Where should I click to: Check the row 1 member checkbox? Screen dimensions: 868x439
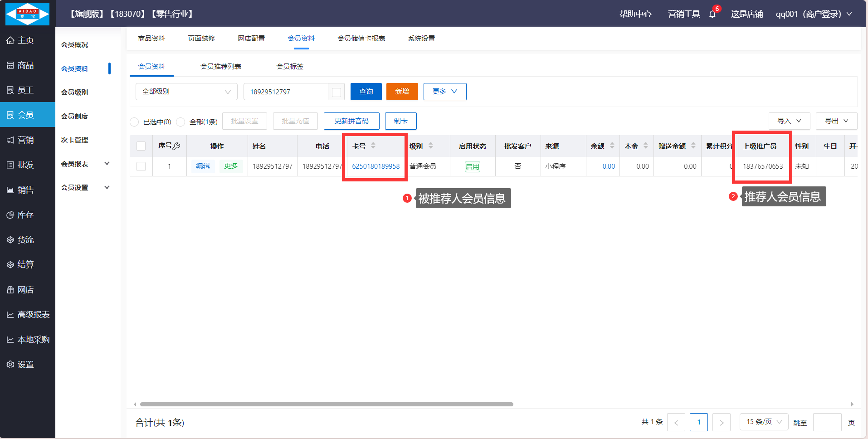[141, 166]
